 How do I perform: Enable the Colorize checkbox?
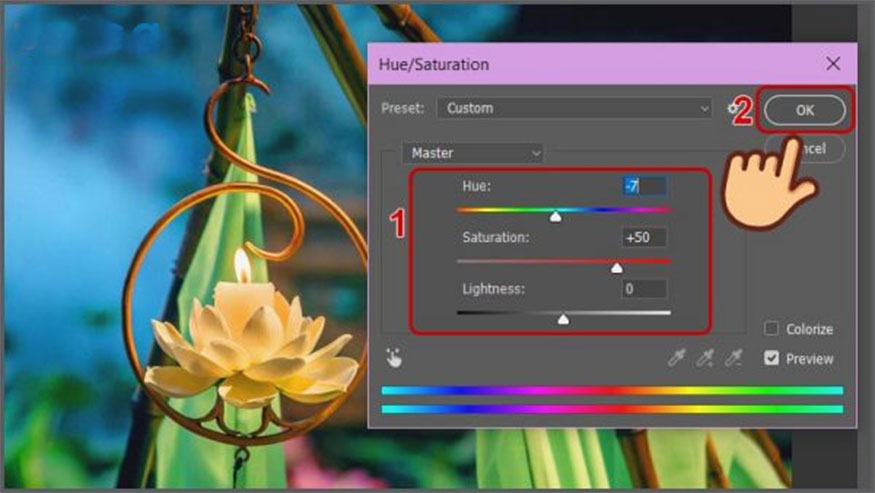[x=771, y=328]
